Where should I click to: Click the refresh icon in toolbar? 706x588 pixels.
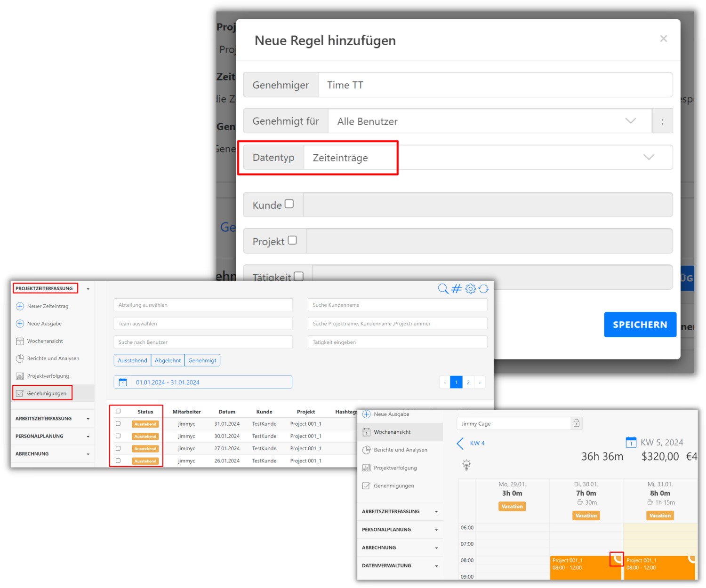[x=484, y=289]
